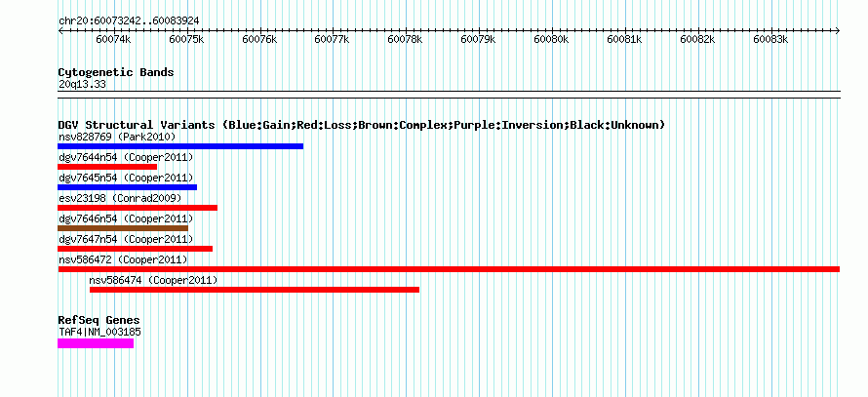
Task: Select the nsv586474 red loss bar
Action: coord(255,290)
